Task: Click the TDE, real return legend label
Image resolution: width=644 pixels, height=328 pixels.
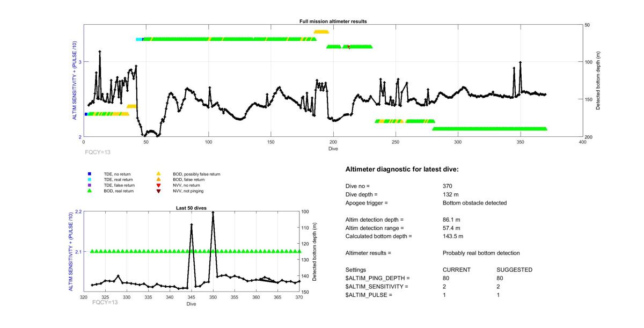Action: point(119,179)
